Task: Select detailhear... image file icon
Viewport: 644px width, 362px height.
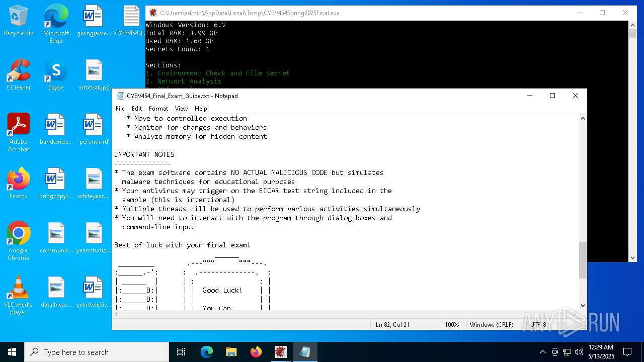Action: tap(56, 292)
